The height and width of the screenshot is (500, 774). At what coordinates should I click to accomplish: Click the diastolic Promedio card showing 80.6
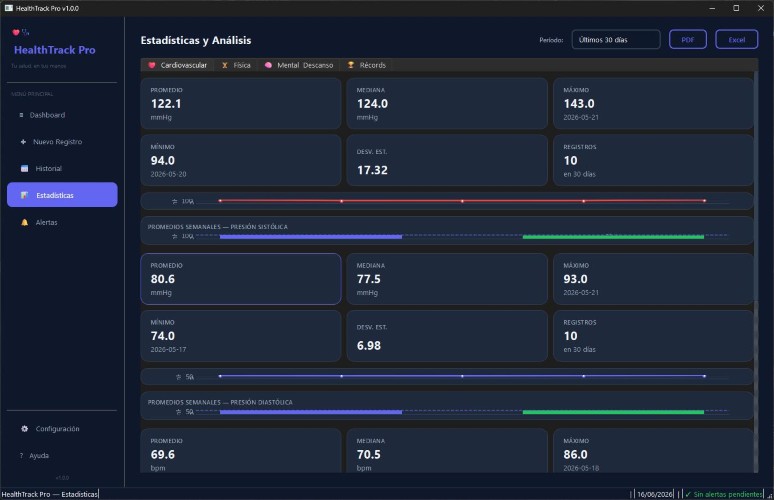click(x=241, y=279)
